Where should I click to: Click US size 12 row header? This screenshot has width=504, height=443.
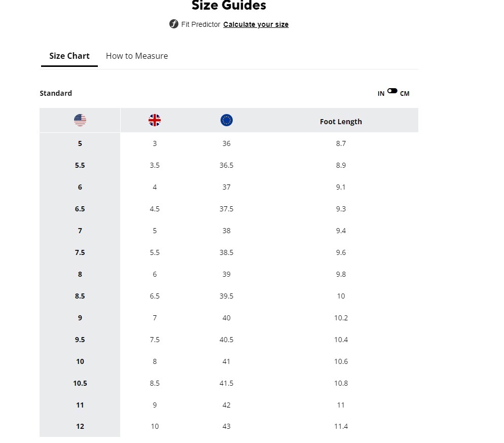(x=80, y=426)
